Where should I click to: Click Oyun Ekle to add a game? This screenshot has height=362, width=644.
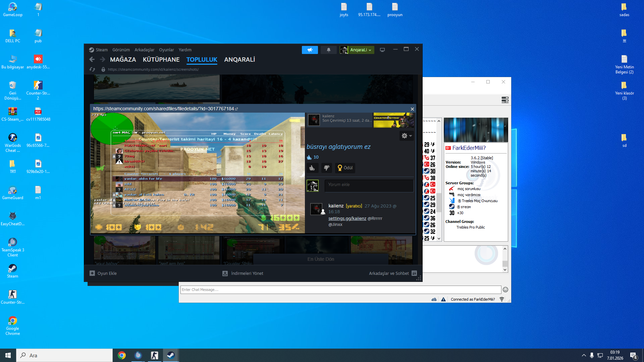click(103, 274)
